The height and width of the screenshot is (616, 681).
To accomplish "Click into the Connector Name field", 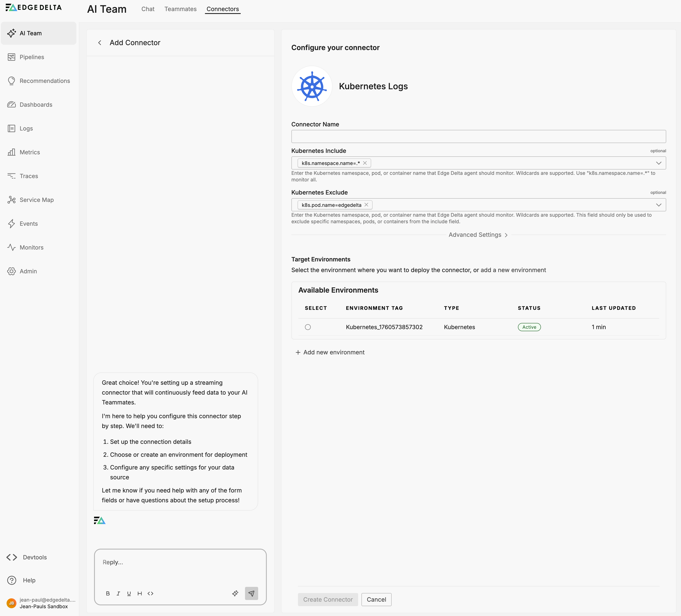I will (478, 136).
